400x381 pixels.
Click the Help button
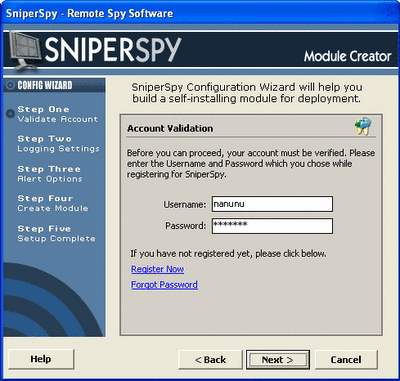coord(41,359)
